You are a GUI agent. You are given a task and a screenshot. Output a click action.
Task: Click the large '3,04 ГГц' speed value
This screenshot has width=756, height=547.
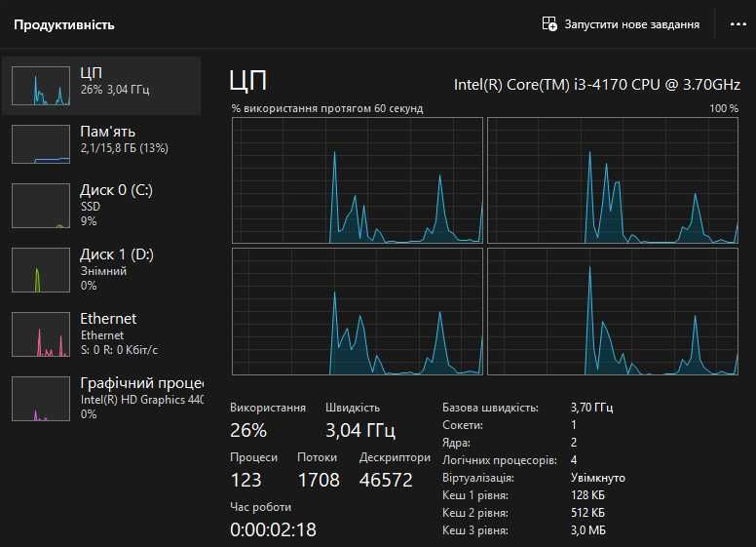(360, 430)
